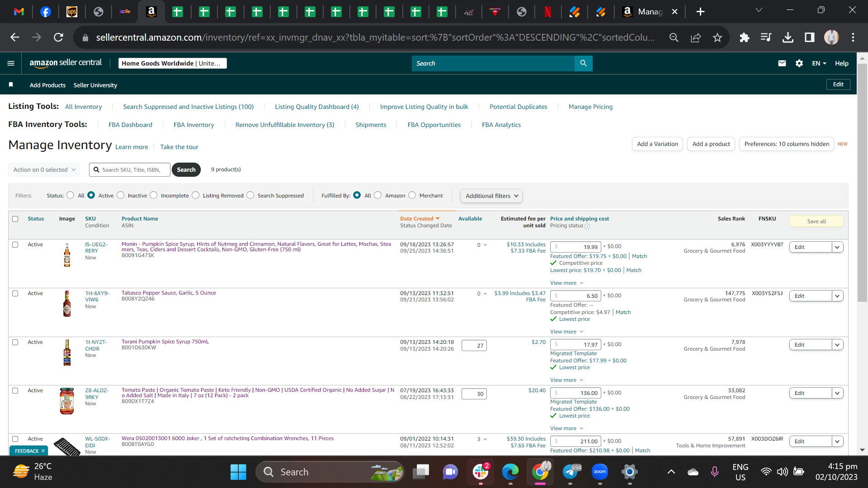The image size is (868, 488).
Task: Open the Chrome profile avatar
Action: [x=831, y=38]
